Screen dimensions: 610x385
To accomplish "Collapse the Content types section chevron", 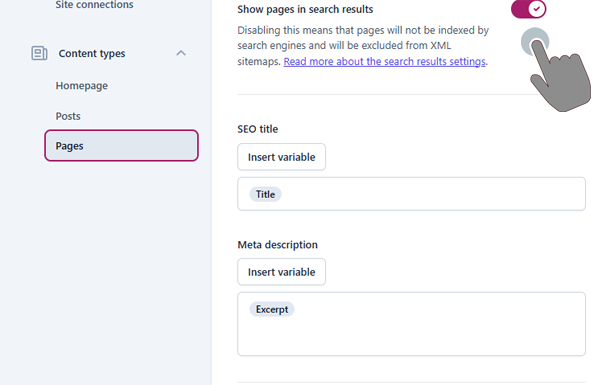I will click(x=181, y=53).
